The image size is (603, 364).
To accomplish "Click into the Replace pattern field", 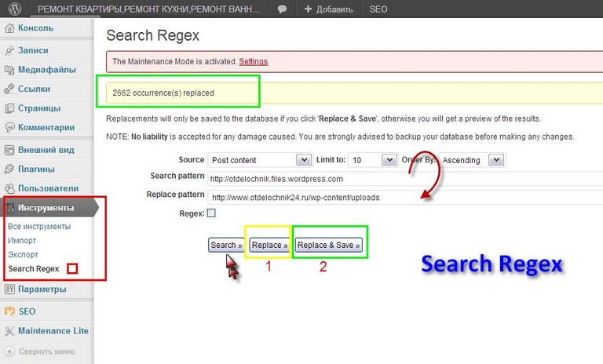I will click(x=405, y=198).
